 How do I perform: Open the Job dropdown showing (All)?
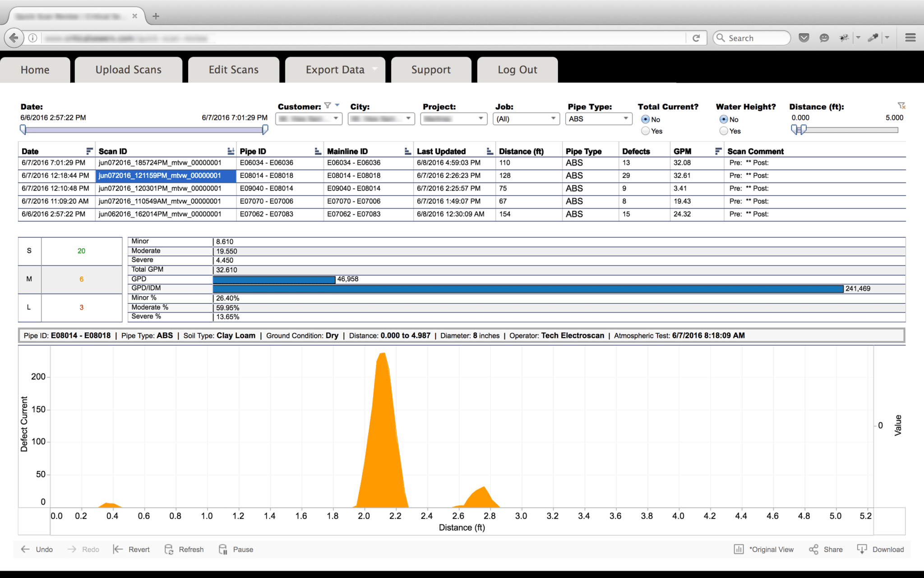coord(526,119)
